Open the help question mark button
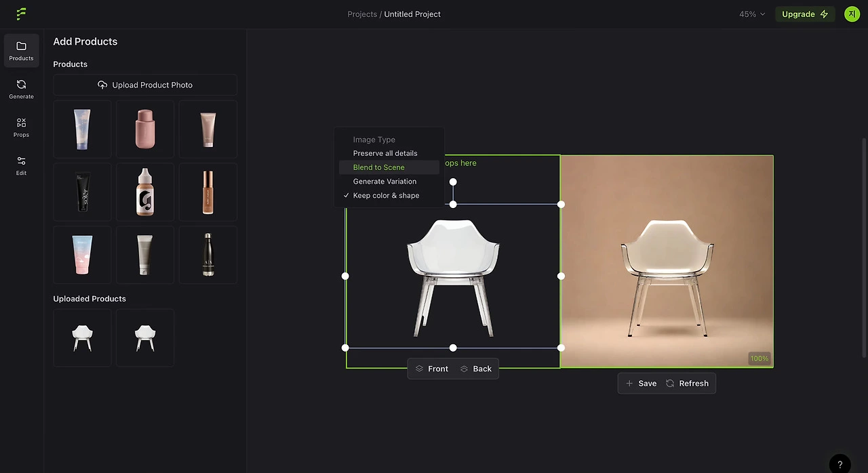This screenshot has height=473, width=868. 840,464
